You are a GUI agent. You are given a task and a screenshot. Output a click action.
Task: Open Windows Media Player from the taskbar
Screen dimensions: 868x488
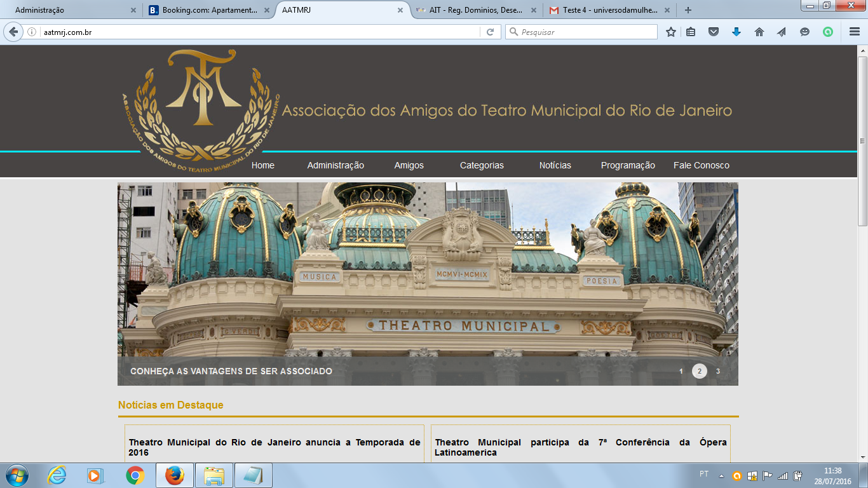(x=95, y=475)
